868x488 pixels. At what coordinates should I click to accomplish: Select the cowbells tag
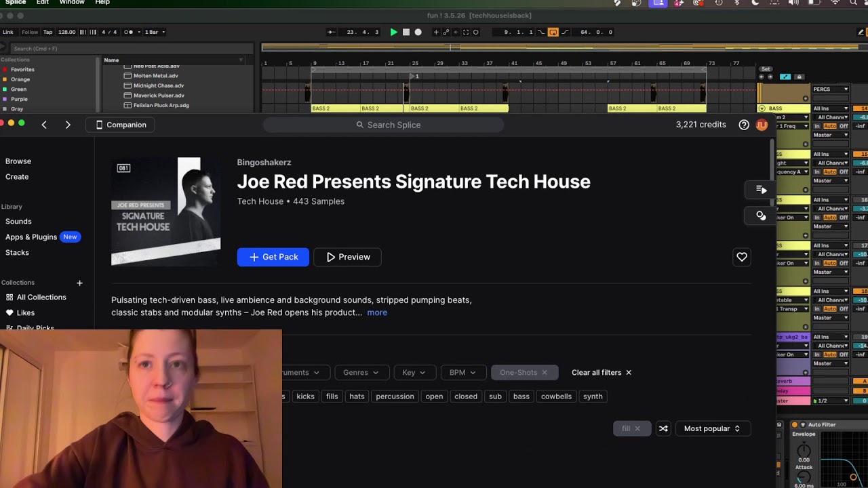(x=556, y=396)
